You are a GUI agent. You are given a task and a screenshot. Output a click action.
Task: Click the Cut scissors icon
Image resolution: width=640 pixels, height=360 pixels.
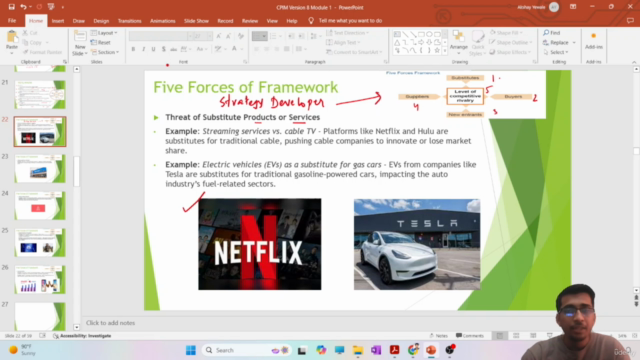point(25,33)
